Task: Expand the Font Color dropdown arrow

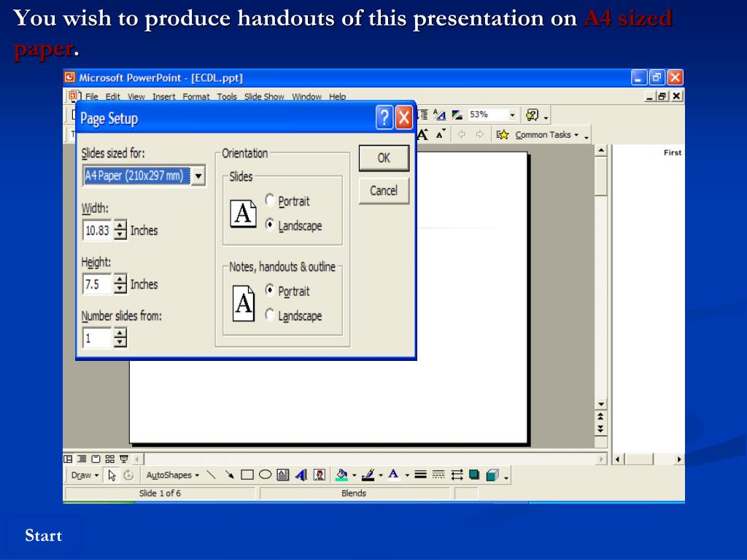Action: [x=406, y=475]
